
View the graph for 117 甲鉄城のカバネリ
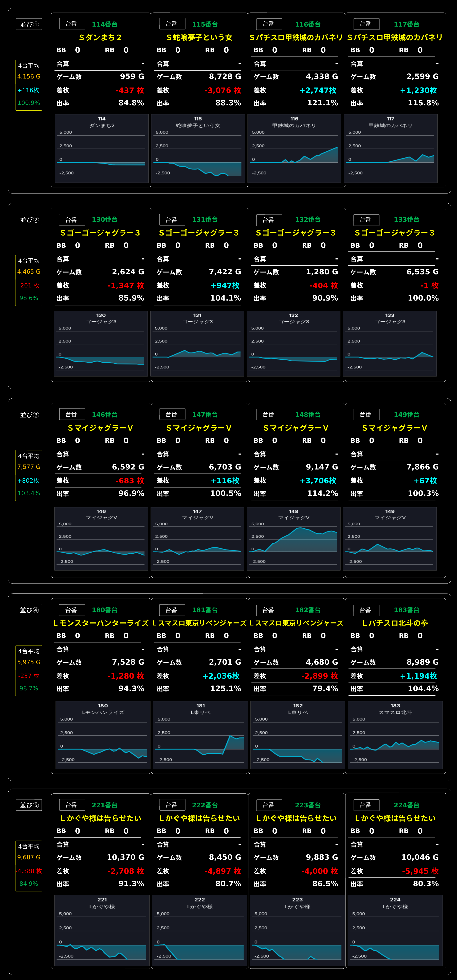(x=390, y=148)
